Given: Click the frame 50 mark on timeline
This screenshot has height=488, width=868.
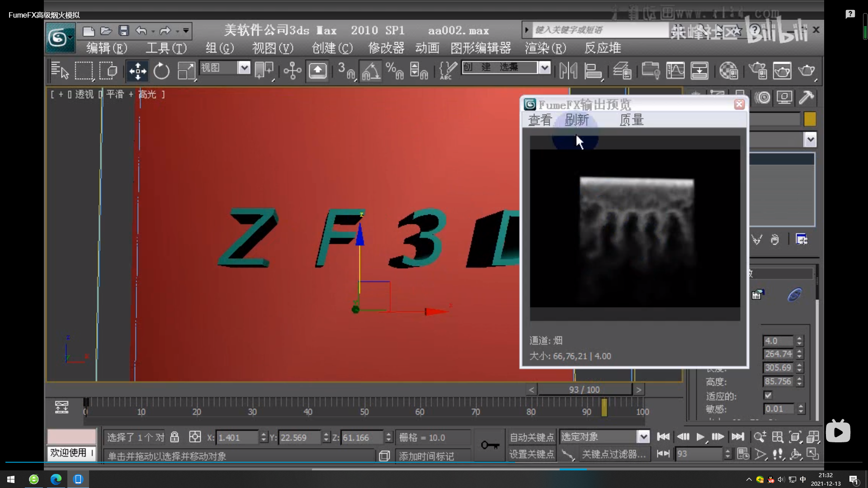Looking at the screenshot, I should (x=364, y=411).
